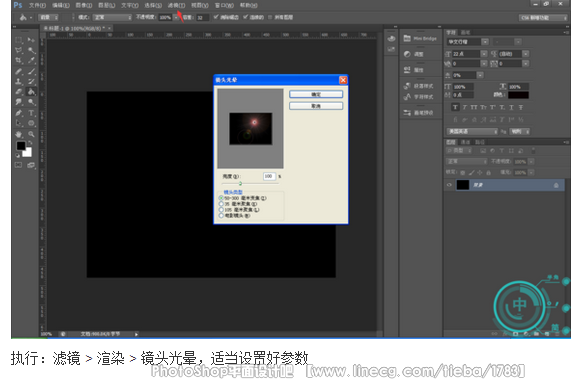Open the 视图 View menu
575x388 pixels.
pyautogui.click(x=200, y=5)
